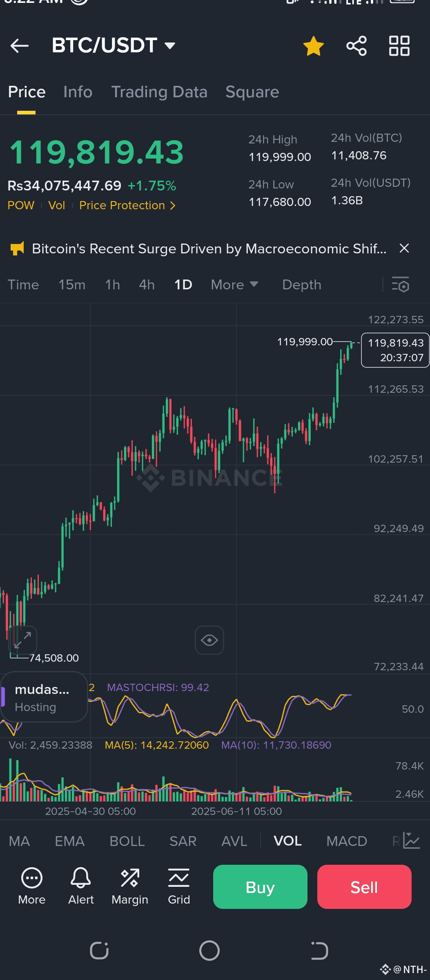Viewport: 430px width, 980px height.
Task: Tap the POW tag
Action: pyautogui.click(x=21, y=205)
